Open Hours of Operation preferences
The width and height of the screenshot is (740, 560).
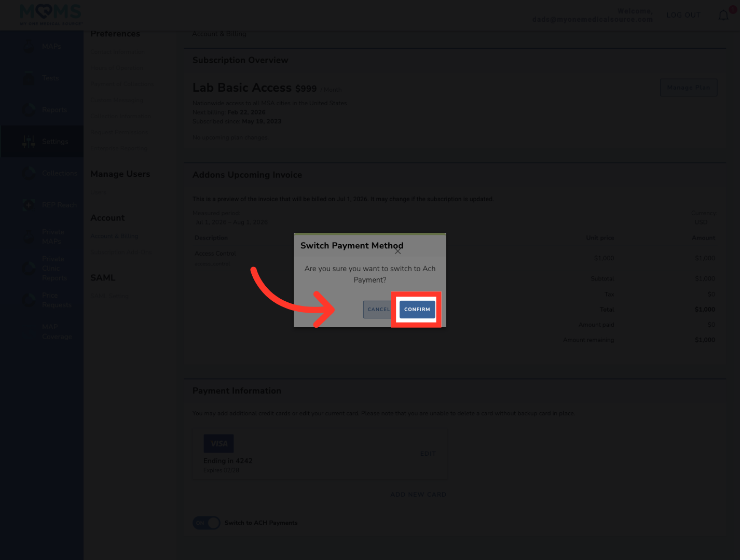(x=117, y=68)
